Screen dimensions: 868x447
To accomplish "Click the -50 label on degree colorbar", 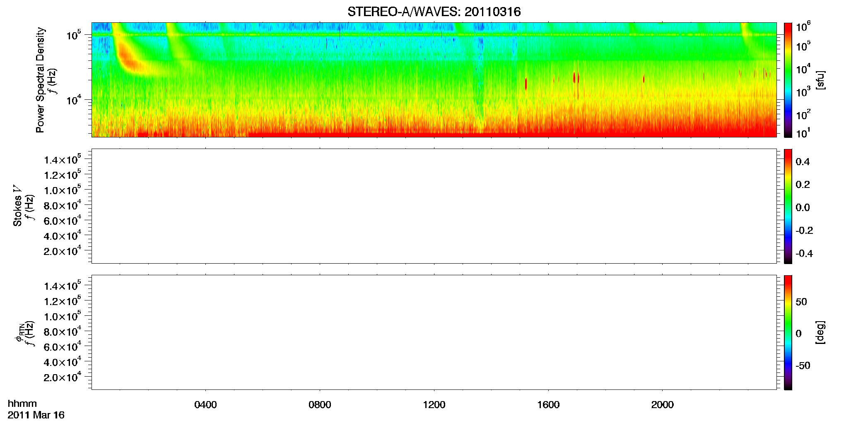I will tap(803, 365).
